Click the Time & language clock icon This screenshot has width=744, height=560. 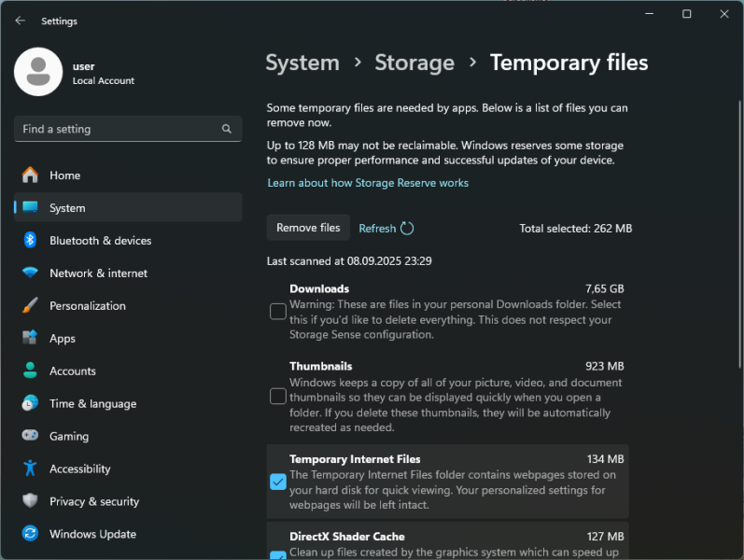click(30, 403)
